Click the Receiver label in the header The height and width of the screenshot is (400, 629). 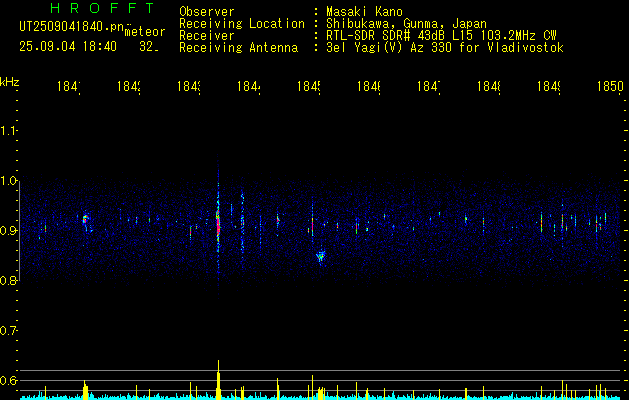[x=207, y=36]
